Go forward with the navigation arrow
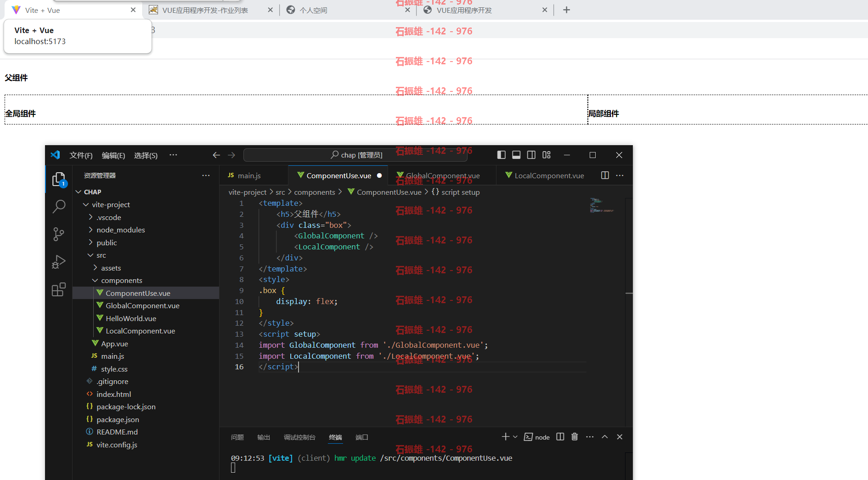Screen dimensions: 868x480 [x=231, y=155]
